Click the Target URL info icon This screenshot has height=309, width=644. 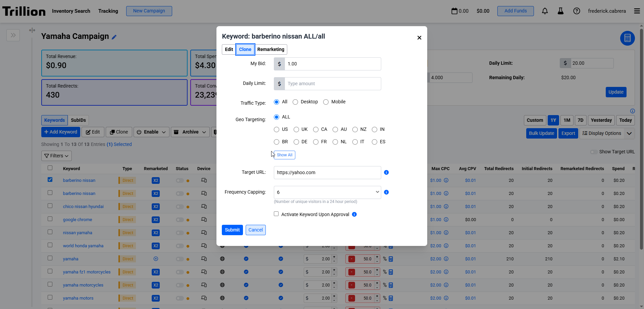(x=386, y=172)
